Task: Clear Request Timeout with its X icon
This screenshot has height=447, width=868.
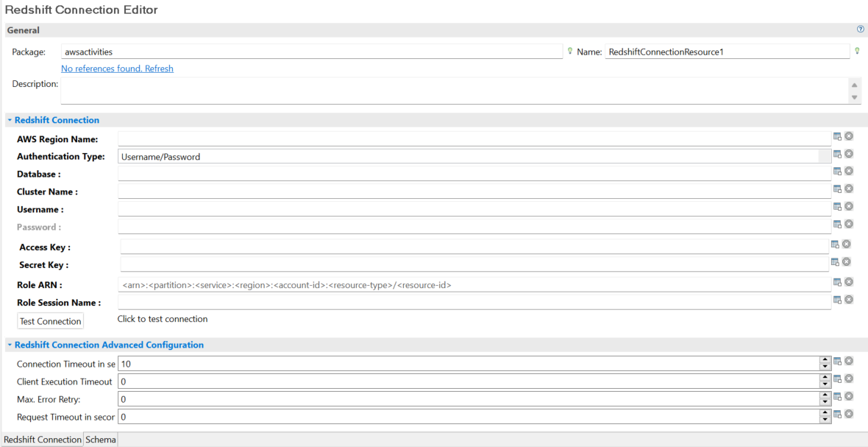Action: (x=849, y=414)
